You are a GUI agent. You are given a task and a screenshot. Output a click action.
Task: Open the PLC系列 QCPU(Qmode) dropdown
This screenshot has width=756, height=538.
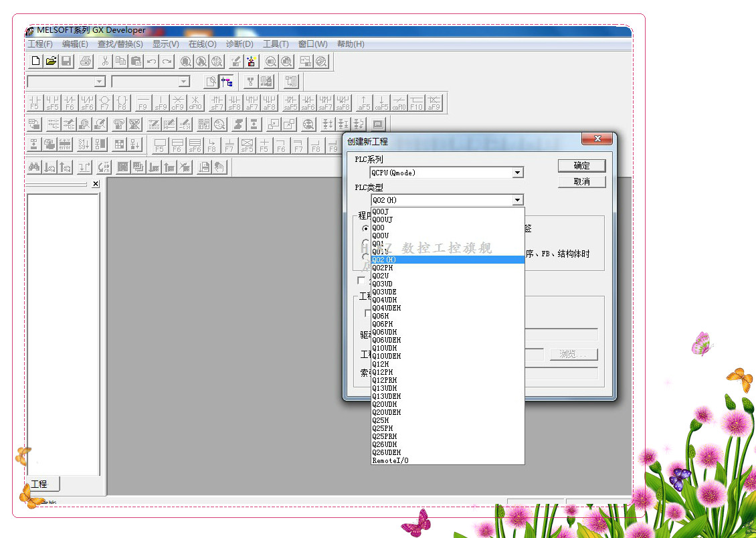click(446, 172)
